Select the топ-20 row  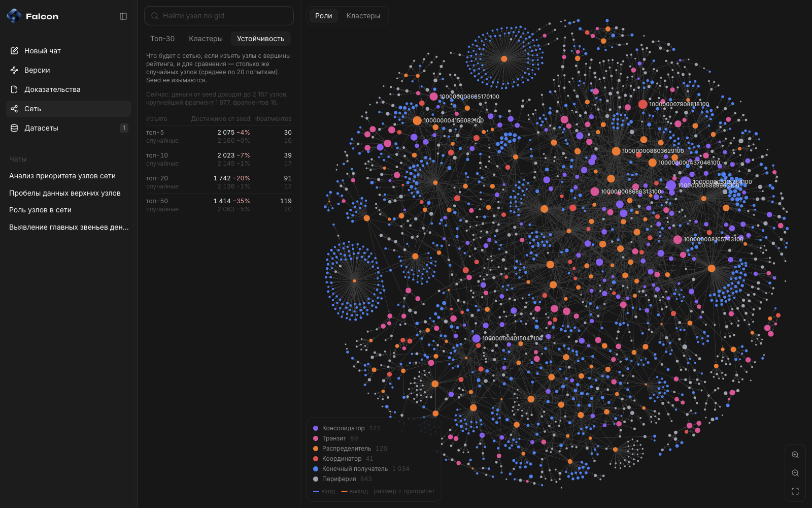pyautogui.click(x=219, y=182)
